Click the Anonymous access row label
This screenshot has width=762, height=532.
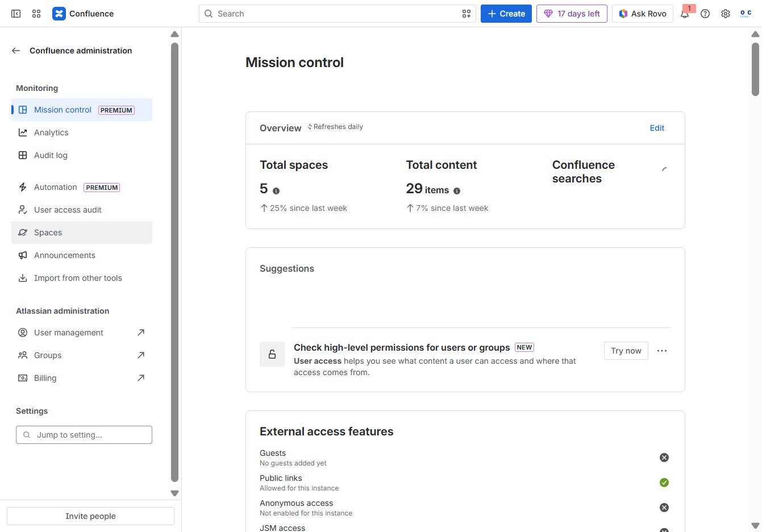[x=297, y=503]
